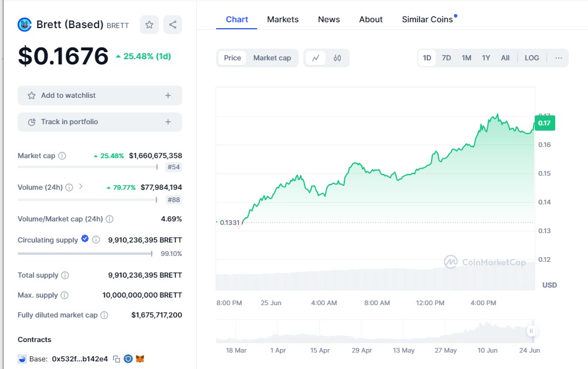Image resolution: width=588 pixels, height=369 pixels.
Task: Click the info icon beside Market cap
Action: [62, 156]
